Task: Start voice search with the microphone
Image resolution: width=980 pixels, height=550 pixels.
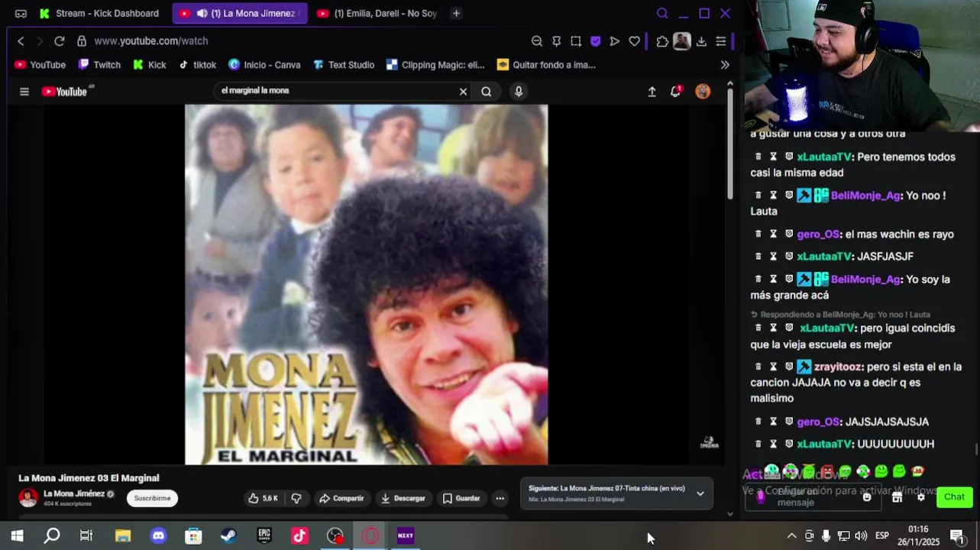Action: tap(519, 92)
